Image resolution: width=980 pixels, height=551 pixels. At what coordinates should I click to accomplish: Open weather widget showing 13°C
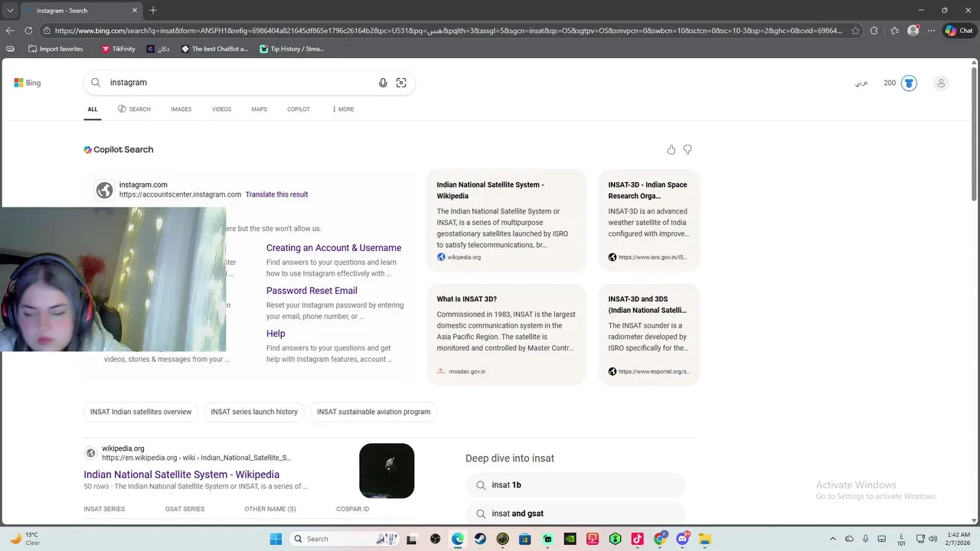coord(24,539)
